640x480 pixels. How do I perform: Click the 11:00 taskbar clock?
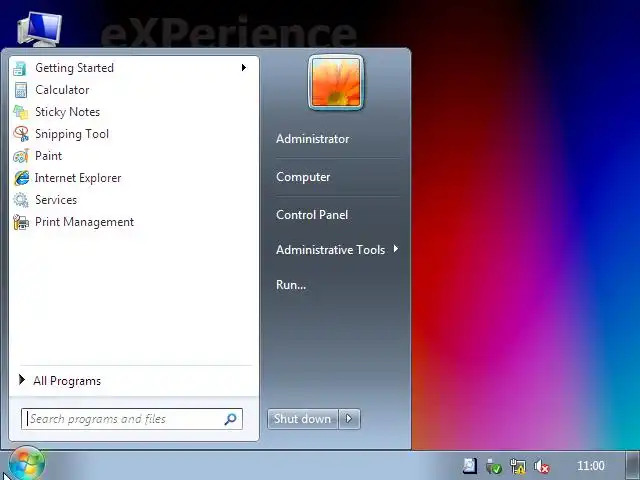pyautogui.click(x=591, y=466)
